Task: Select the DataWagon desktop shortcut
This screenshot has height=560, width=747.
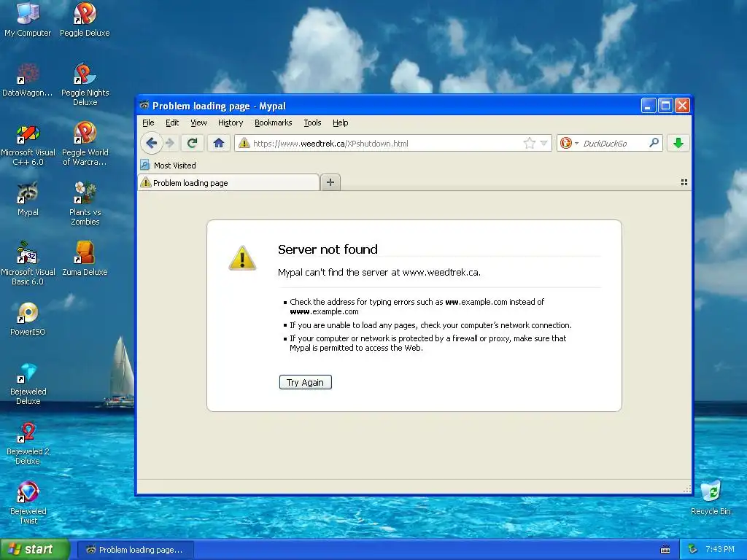Action: [x=28, y=80]
